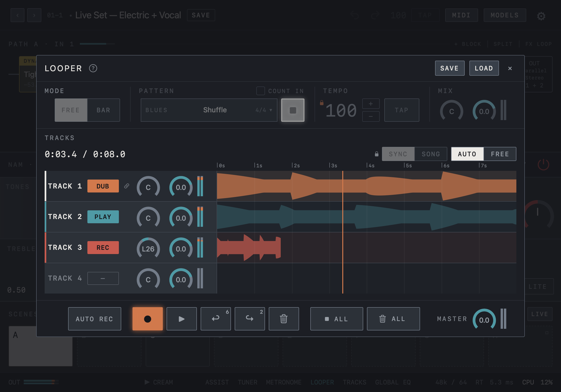The width and height of the screenshot is (561, 392).
Task: Click the stop ALL button
Action: point(336,319)
